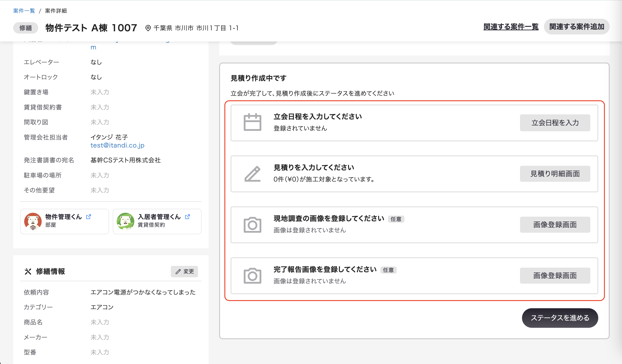The height and width of the screenshot is (364, 622).
Task: Open the 見積り明細画面 button
Action: (x=555, y=174)
